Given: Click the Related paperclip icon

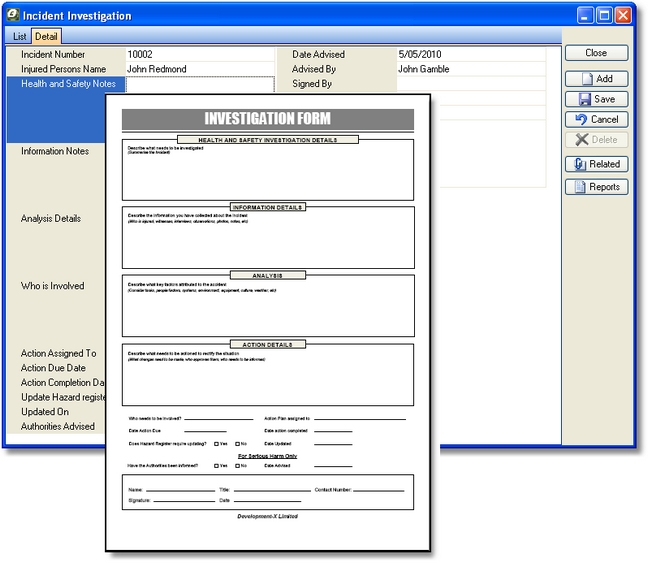Looking at the screenshot, I should pyautogui.click(x=580, y=164).
